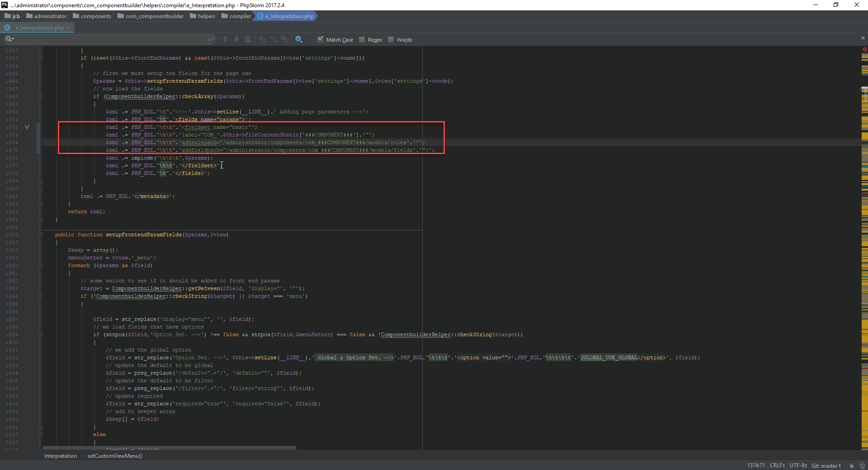
Task: Click the helpers breadcrumb folder
Action: [x=203, y=16]
